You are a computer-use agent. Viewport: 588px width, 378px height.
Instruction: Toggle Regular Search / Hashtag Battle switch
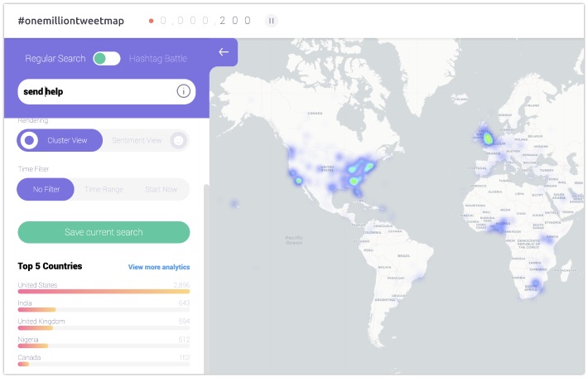tap(107, 59)
